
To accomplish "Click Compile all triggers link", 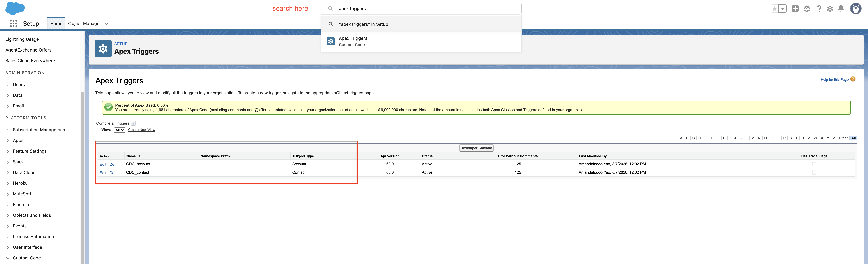I will click(x=113, y=123).
